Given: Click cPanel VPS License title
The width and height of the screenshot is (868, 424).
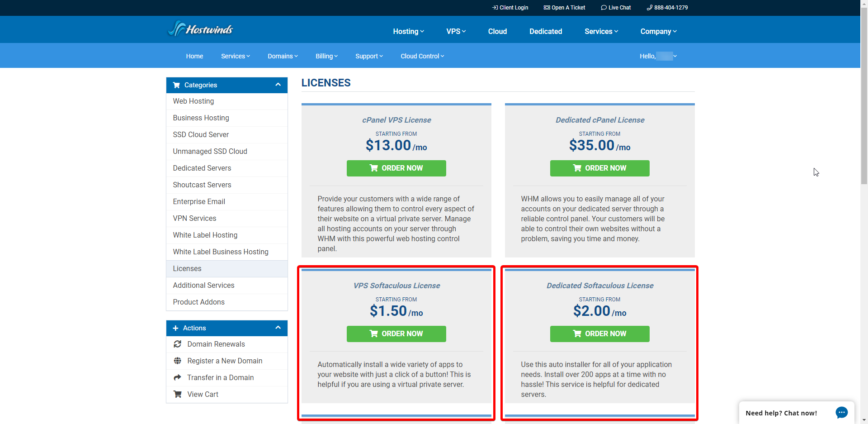Looking at the screenshot, I should point(396,120).
